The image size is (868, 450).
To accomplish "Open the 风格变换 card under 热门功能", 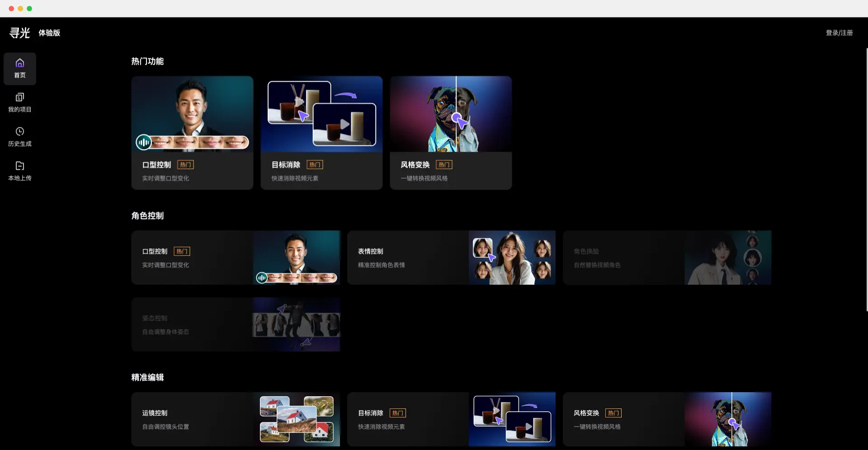I will point(451,133).
